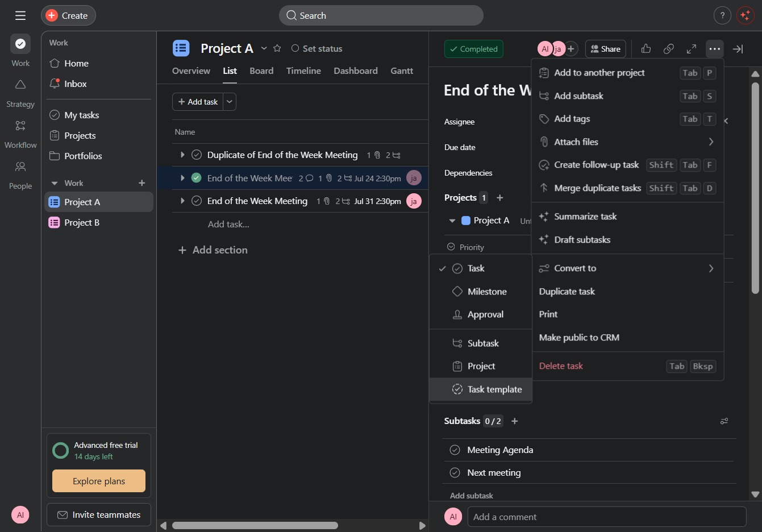
Task: Click Set status for Project A
Action: 317,48
